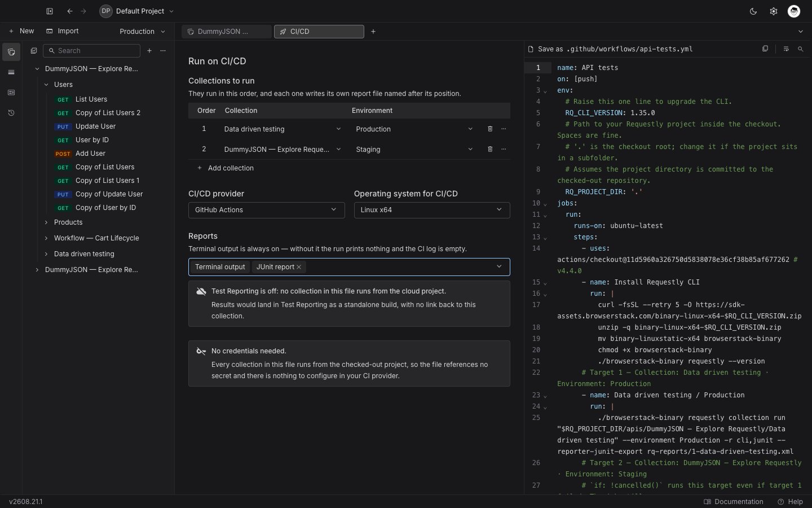Open the user avatar menu
Viewport: 812px width, 508px height.
pyautogui.click(x=794, y=11)
